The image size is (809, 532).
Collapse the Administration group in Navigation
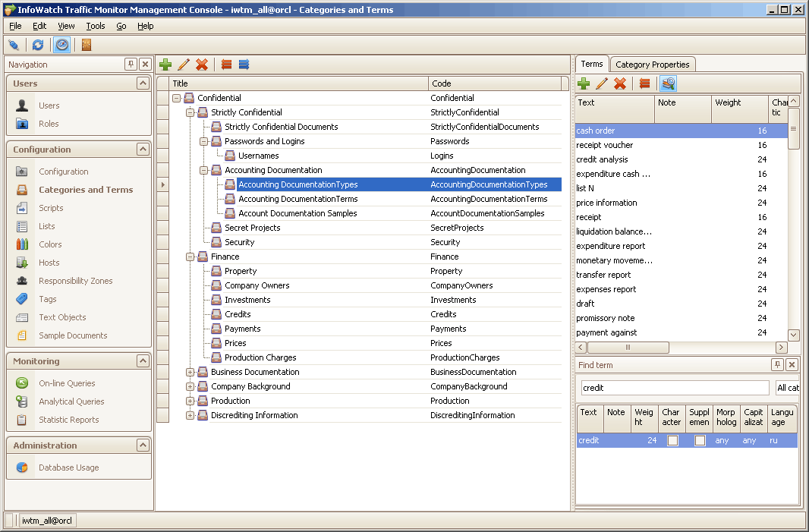tap(143, 445)
